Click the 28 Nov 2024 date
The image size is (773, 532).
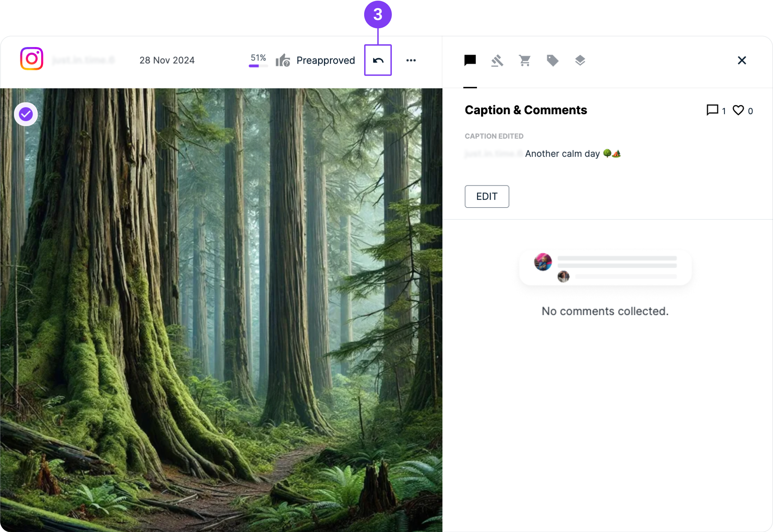coord(167,61)
